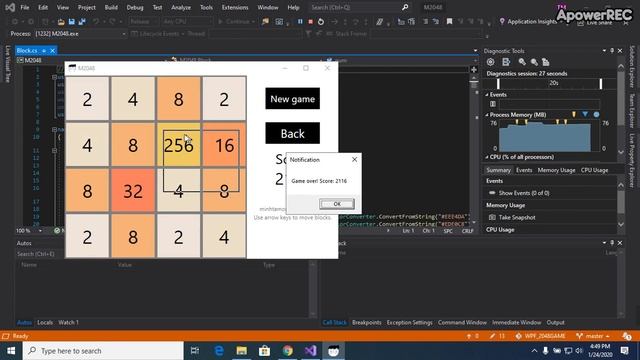
Task: Click the Open File folder icon
Action: tap(61, 22)
